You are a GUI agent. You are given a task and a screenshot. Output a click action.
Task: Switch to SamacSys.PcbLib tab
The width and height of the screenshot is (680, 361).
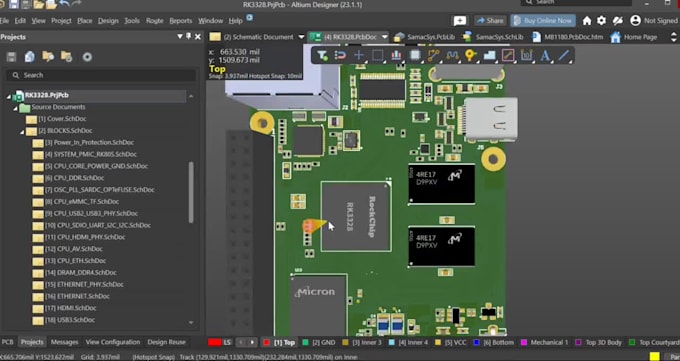(424, 37)
